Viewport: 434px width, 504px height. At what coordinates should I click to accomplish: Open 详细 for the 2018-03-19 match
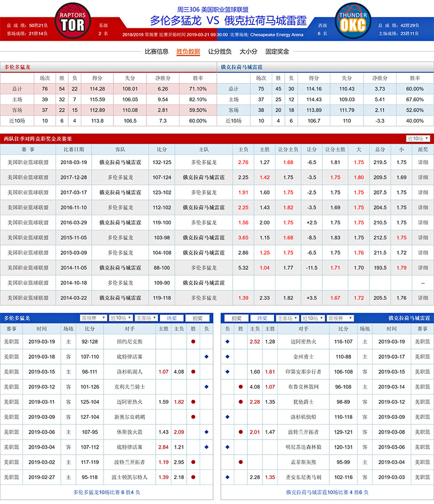click(423, 163)
